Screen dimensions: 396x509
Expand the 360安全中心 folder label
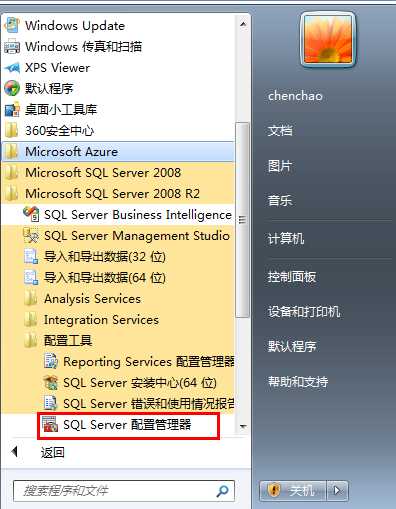coord(60,130)
